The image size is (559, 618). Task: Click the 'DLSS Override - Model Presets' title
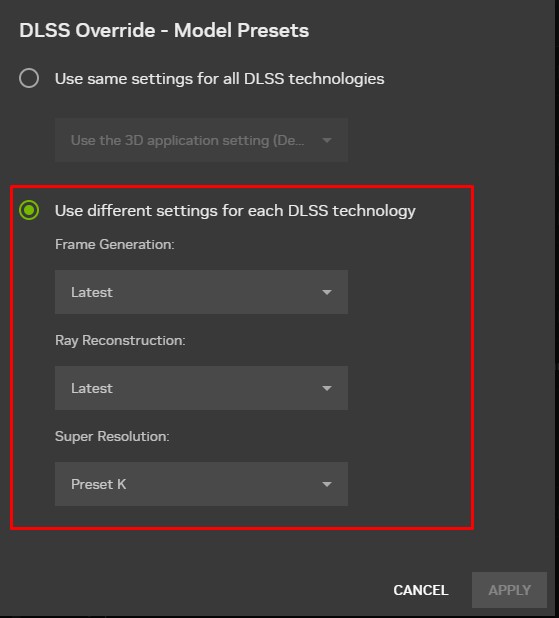click(x=164, y=30)
